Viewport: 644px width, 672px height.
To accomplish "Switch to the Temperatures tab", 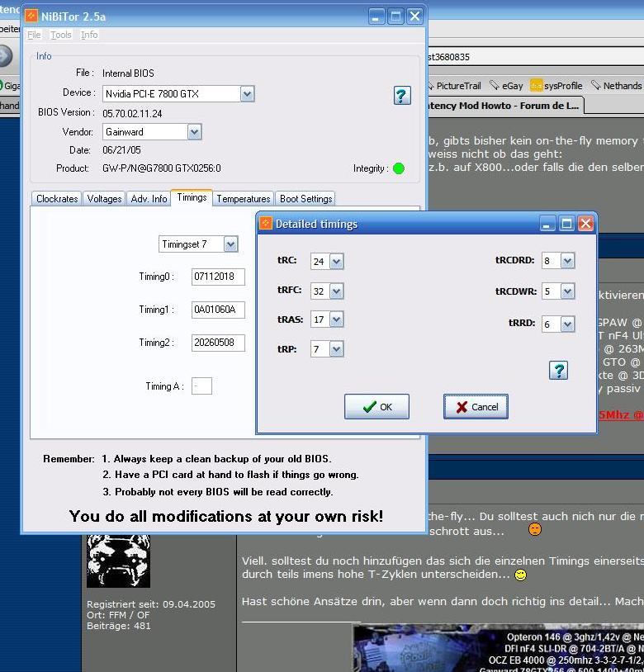I will (244, 199).
